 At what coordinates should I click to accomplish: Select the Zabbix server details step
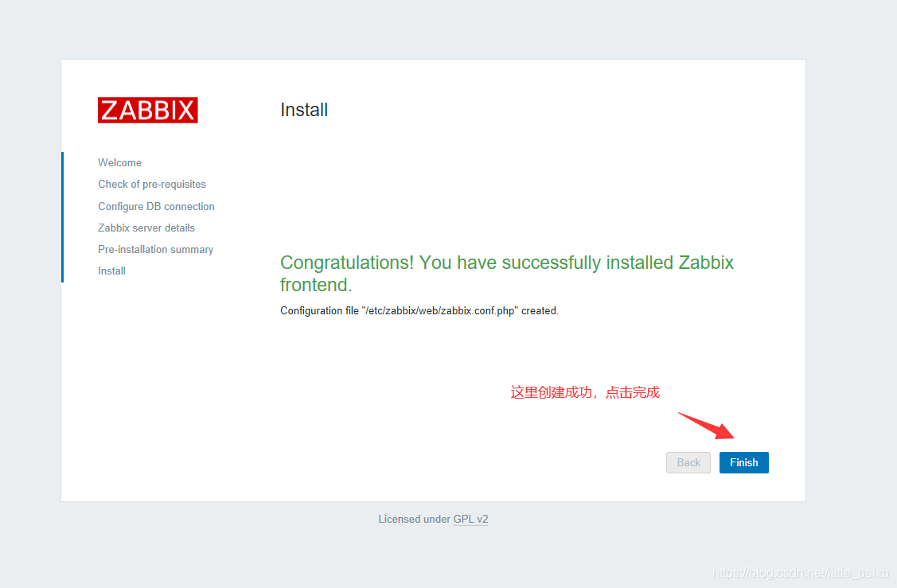coord(146,228)
